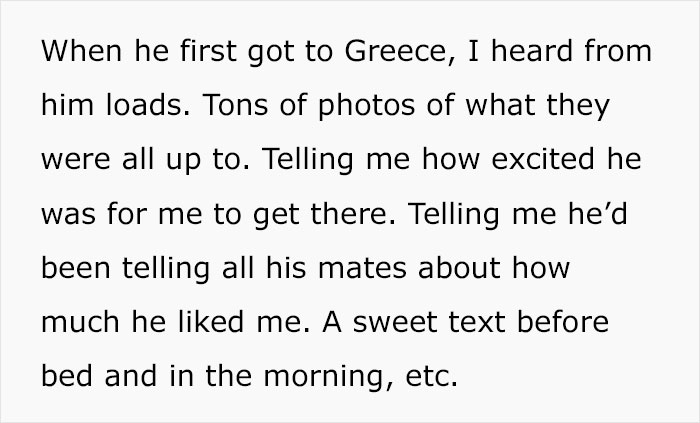Viewport: 700px width, 423px height.
Task: Click the word "loads" in second line
Action: 147,105
